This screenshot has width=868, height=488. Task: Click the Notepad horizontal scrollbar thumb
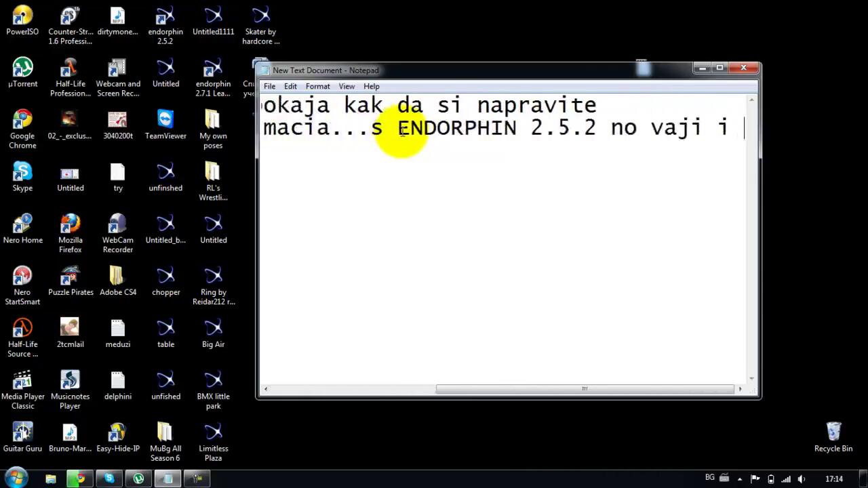585,389
